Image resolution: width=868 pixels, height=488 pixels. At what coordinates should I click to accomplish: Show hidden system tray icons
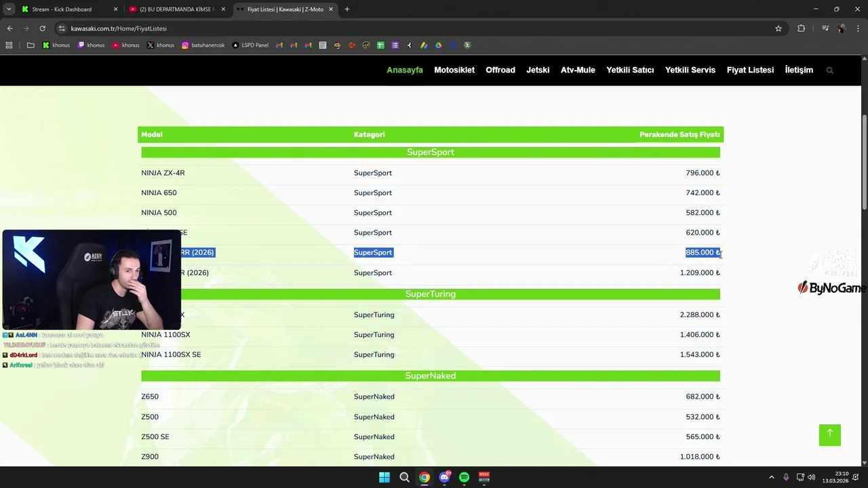(x=771, y=477)
